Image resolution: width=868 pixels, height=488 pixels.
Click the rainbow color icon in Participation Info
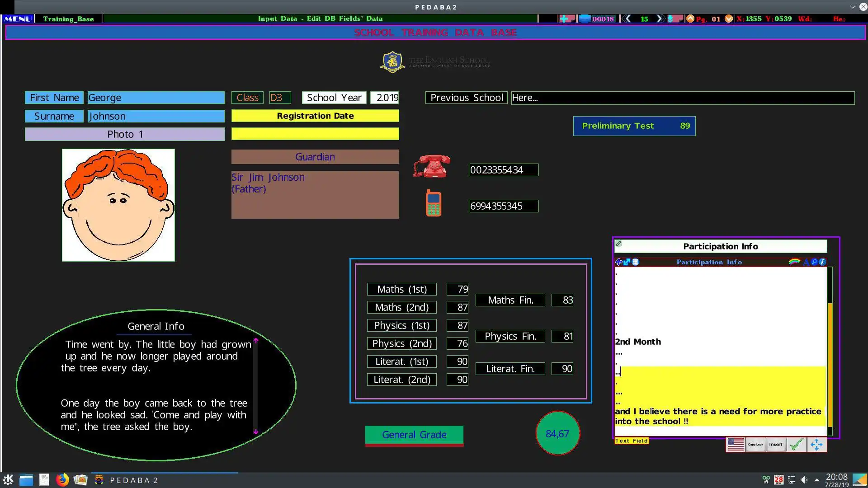pos(794,262)
